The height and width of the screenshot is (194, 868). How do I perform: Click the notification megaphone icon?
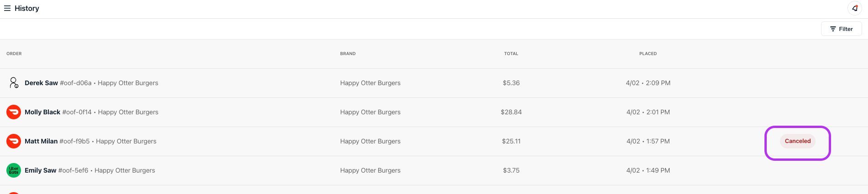point(854,8)
